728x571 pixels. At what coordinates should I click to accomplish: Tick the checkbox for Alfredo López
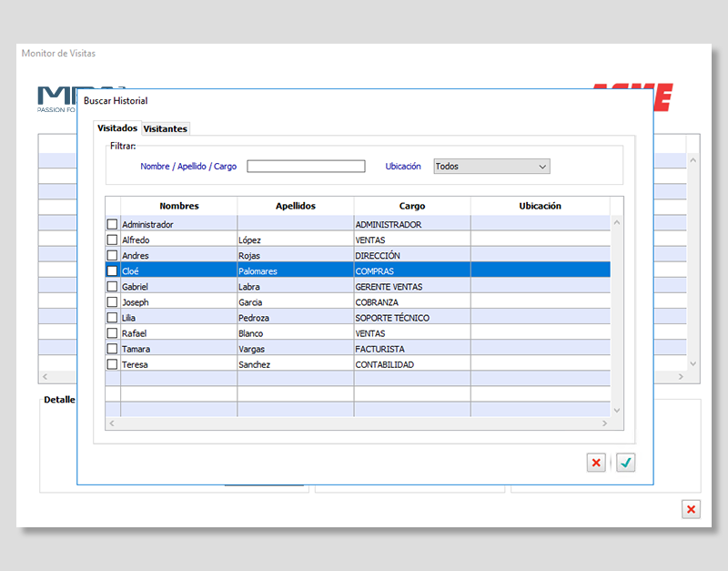[113, 240]
